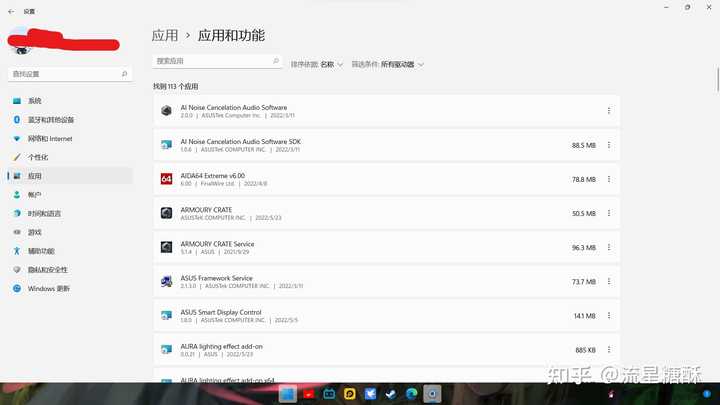This screenshot has height=405, width=720.
Task: Click the vertical scrollbar on right edge
Action: [717, 80]
